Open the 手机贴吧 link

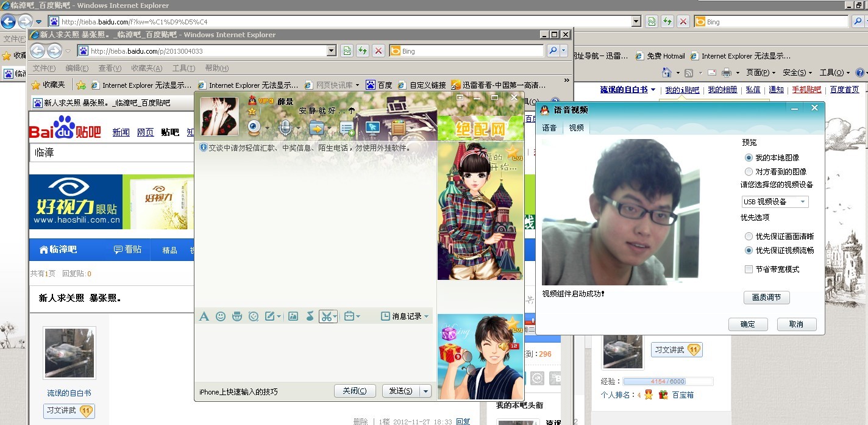(x=806, y=90)
